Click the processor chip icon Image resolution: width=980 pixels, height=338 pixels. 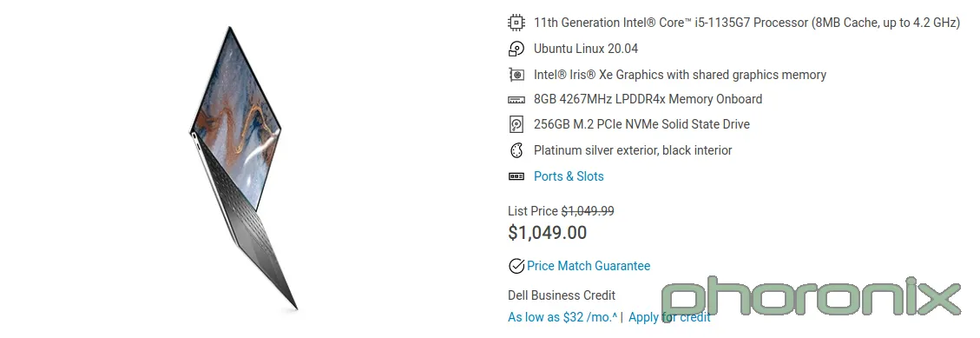click(x=516, y=23)
